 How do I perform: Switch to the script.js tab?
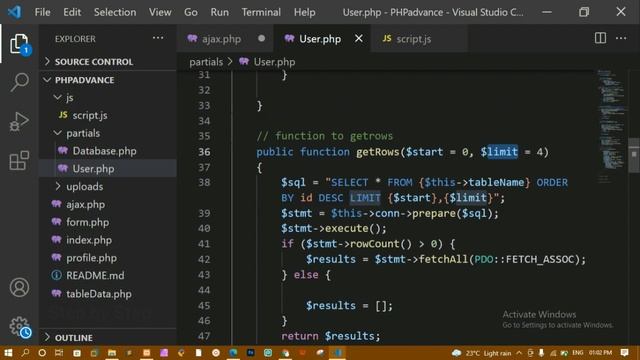click(419, 38)
